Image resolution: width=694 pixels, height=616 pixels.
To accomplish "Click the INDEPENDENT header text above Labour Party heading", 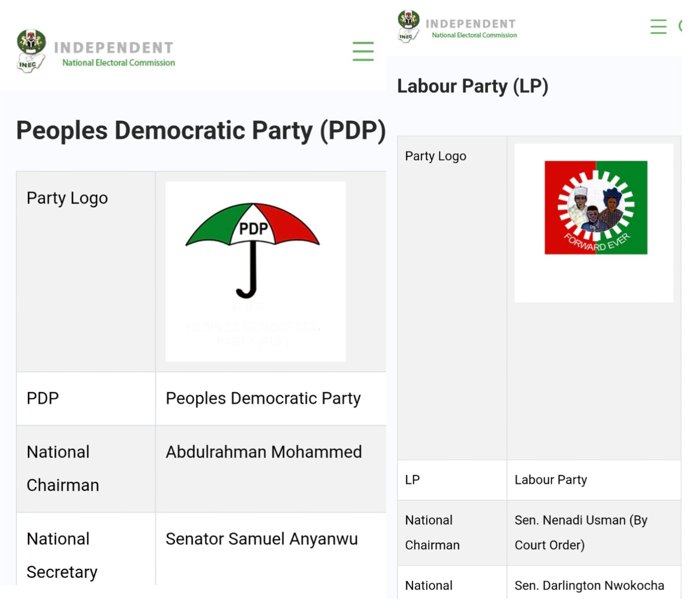I will (470, 24).
